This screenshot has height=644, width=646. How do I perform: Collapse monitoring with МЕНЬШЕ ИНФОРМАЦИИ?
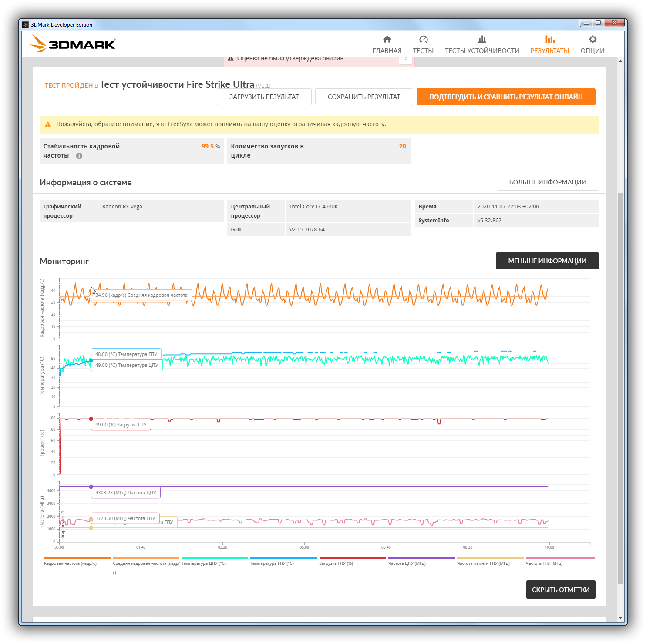pyautogui.click(x=547, y=261)
